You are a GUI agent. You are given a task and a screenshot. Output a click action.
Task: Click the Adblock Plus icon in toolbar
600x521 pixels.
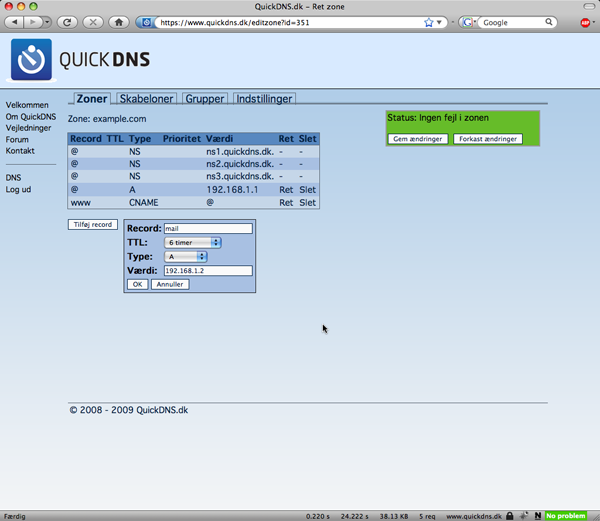[585, 21]
